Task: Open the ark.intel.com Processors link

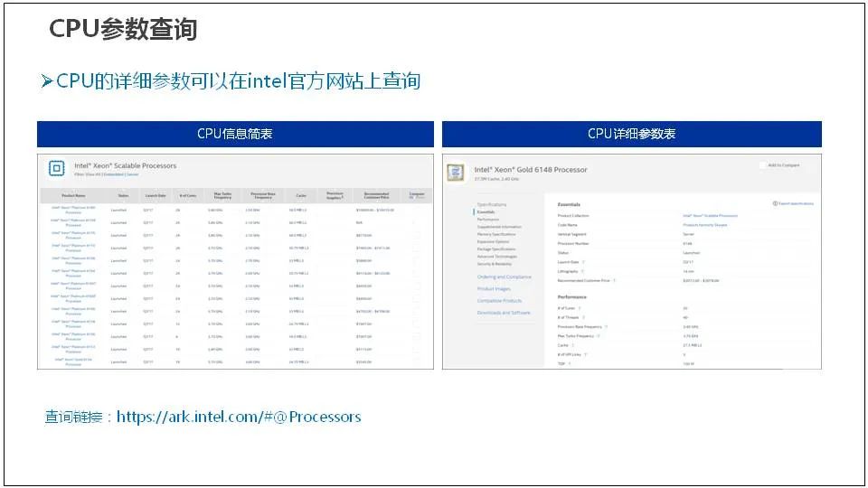Action: pyautogui.click(x=239, y=417)
